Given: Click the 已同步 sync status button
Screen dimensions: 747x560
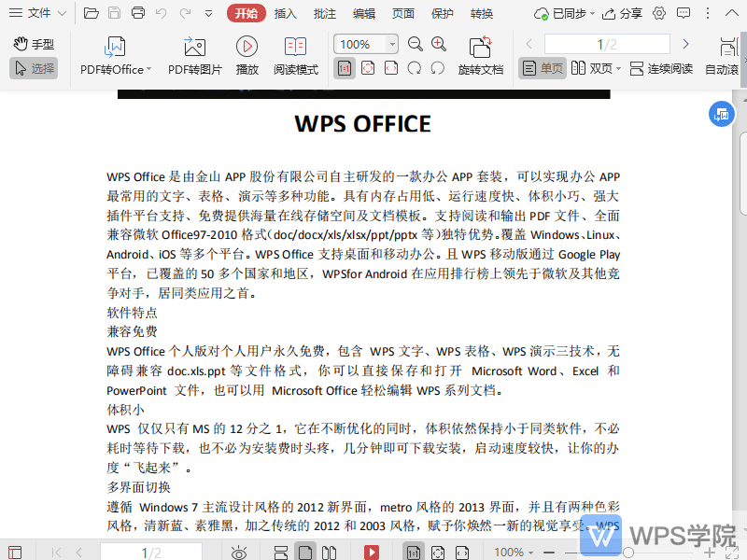Looking at the screenshot, I should click(564, 12).
